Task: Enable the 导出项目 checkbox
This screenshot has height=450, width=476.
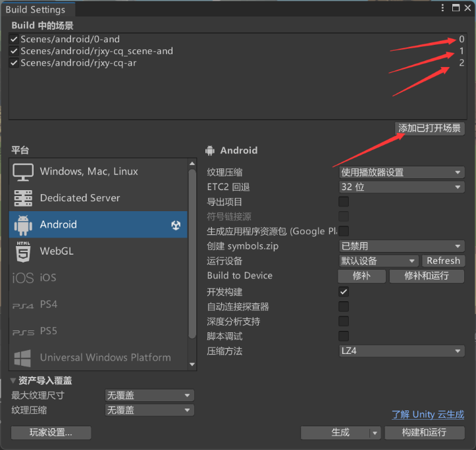Action: coord(344,201)
